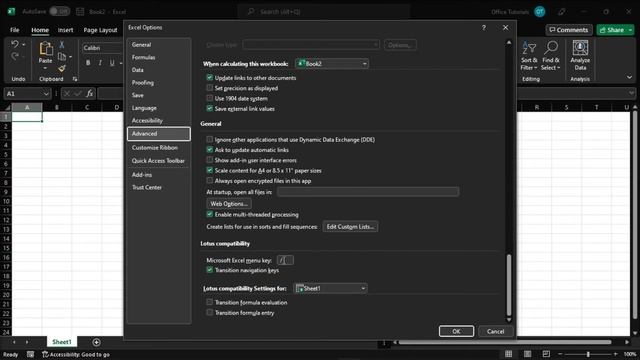Uncheck Scale content for A4 paper sizes
640x360 pixels.
click(x=209, y=170)
